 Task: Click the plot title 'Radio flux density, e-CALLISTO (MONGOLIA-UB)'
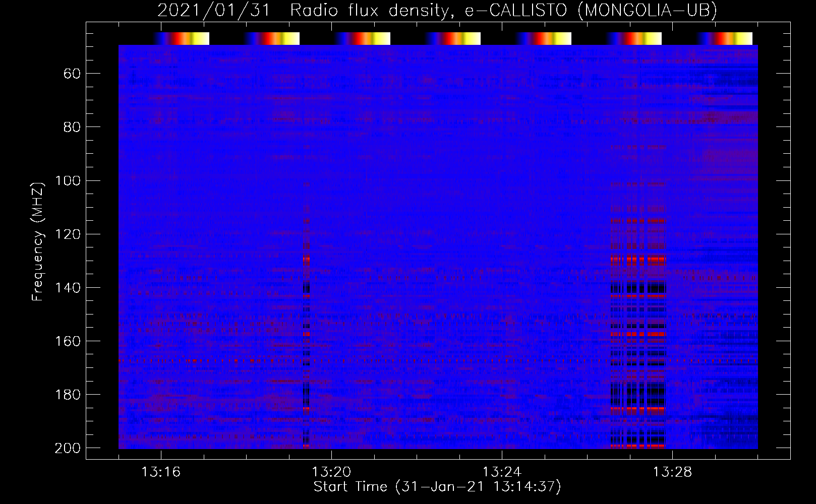pyautogui.click(x=503, y=10)
